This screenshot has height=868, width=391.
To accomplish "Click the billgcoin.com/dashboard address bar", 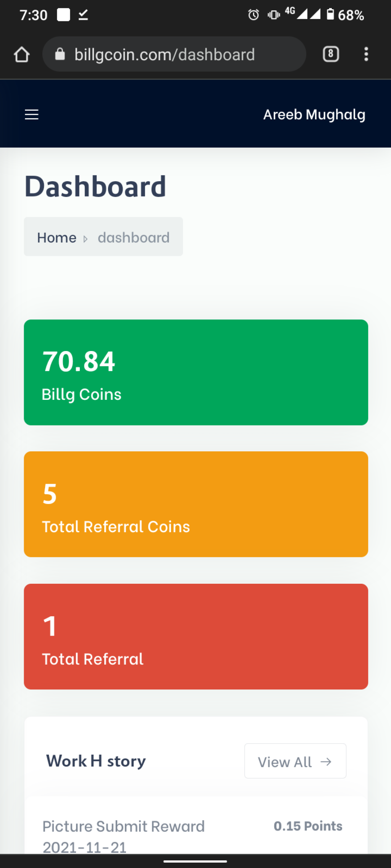I will pos(174,54).
